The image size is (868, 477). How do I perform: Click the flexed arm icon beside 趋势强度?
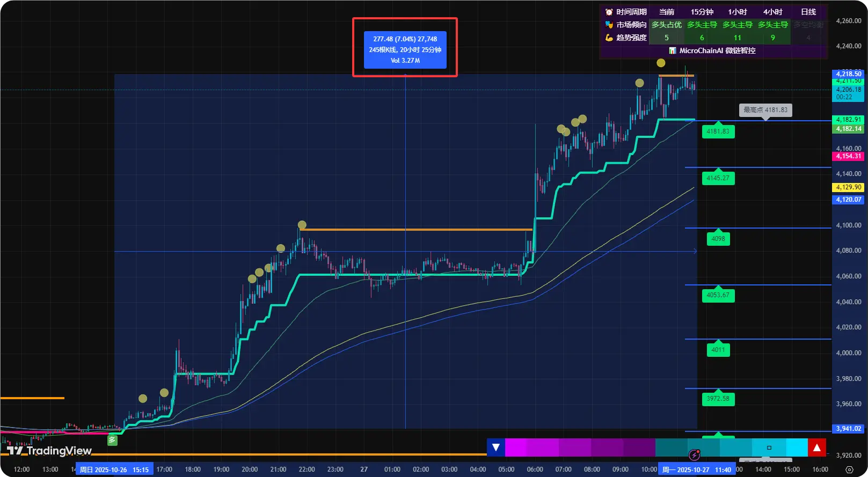coord(609,38)
